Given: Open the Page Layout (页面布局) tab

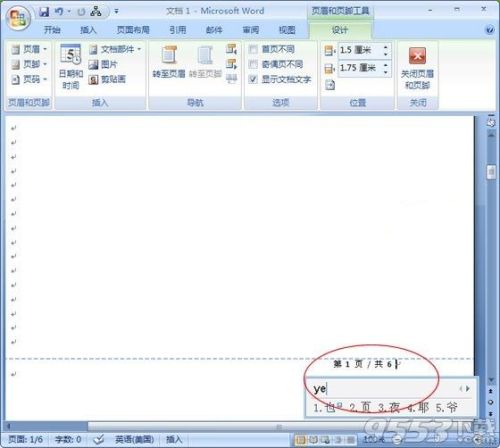Looking at the screenshot, I should coord(133,30).
